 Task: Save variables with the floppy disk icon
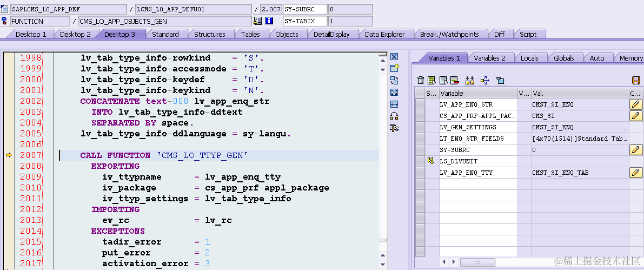[x=636, y=81]
